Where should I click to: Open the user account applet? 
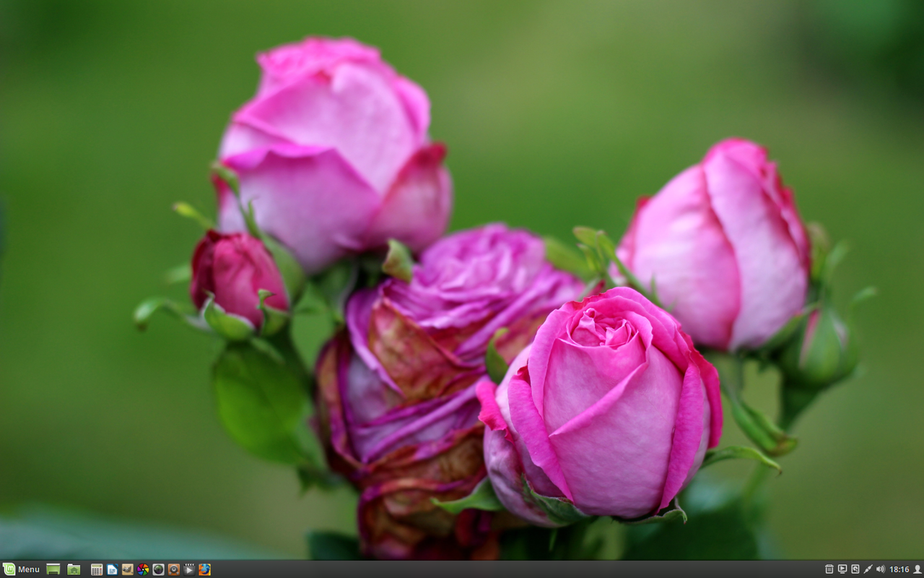pos(918,569)
